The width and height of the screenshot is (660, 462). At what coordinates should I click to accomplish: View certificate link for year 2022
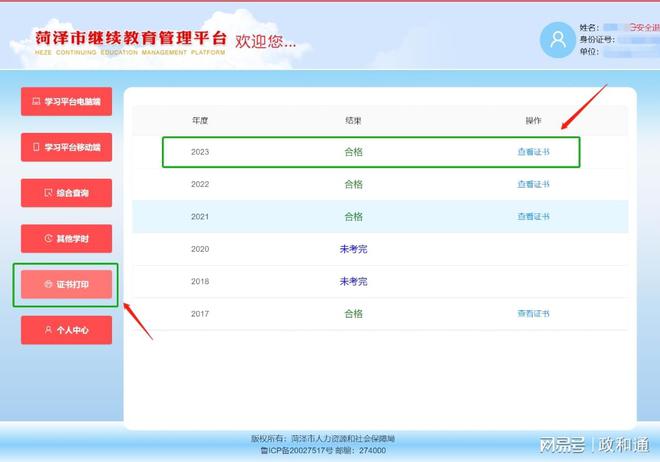click(x=533, y=184)
